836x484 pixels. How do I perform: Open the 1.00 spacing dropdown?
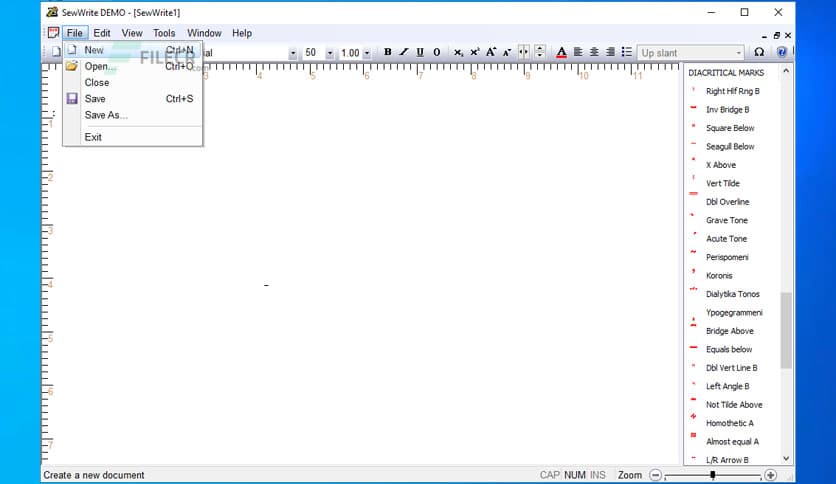(367, 53)
